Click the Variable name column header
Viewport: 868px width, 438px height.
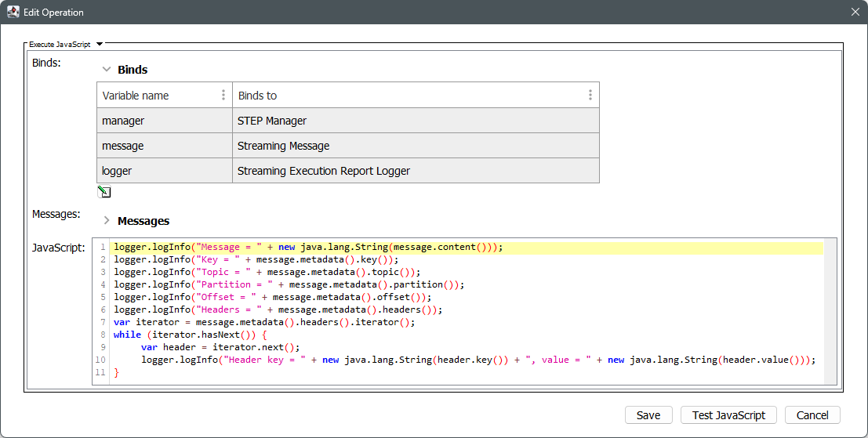click(157, 96)
